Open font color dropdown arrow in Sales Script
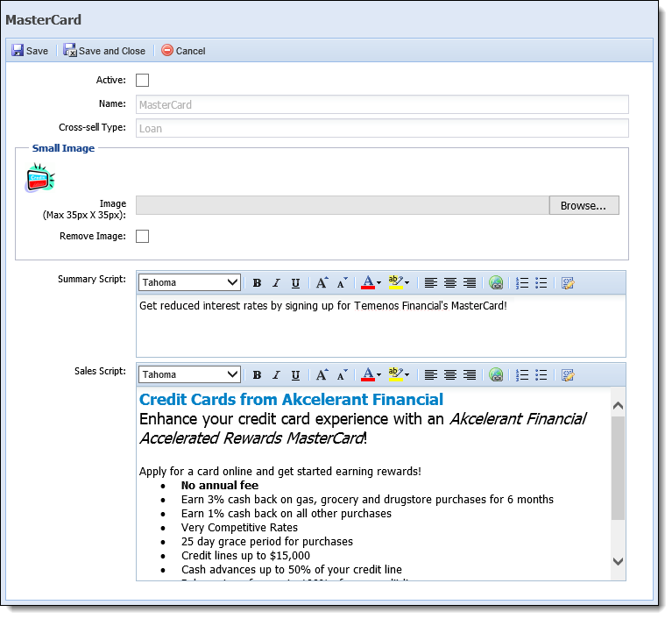This screenshot has width=672, height=619. (378, 375)
